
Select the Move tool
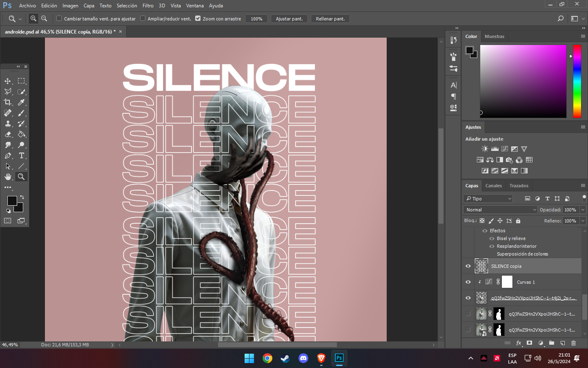[x=8, y=81]
